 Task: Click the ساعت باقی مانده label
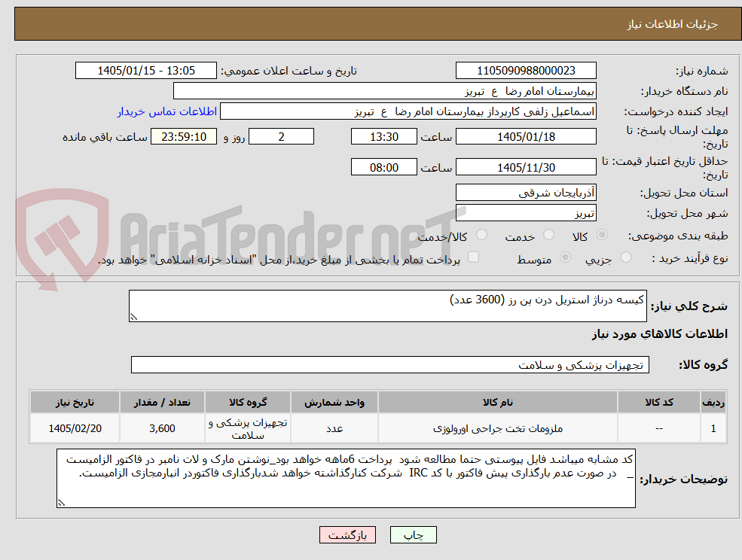click(x=105, y=137)
